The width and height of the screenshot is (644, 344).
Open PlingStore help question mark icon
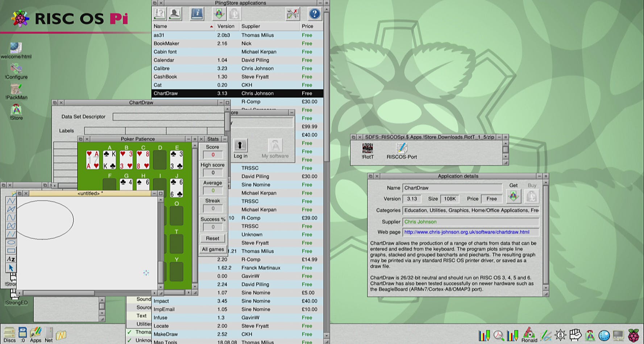coord(314,14)
